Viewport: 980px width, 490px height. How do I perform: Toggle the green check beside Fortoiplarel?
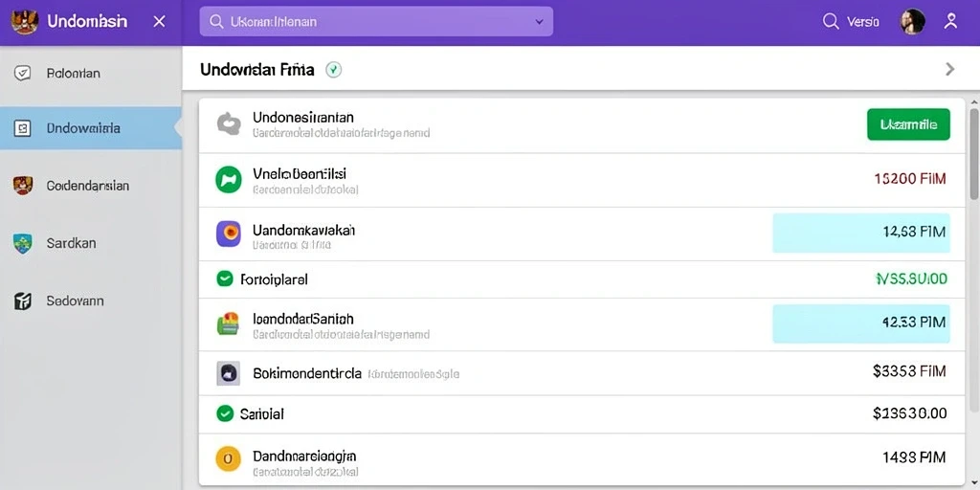(224, 278)
